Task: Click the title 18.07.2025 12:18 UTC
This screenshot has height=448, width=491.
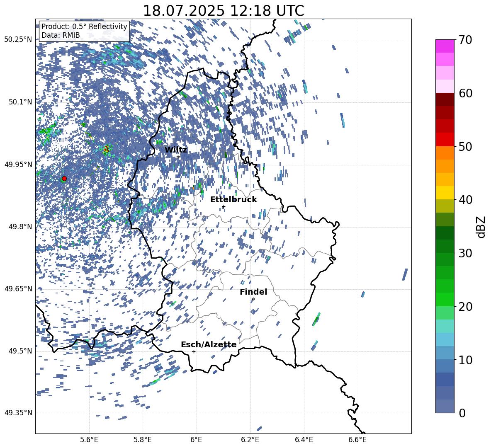Action: point(223,11)
